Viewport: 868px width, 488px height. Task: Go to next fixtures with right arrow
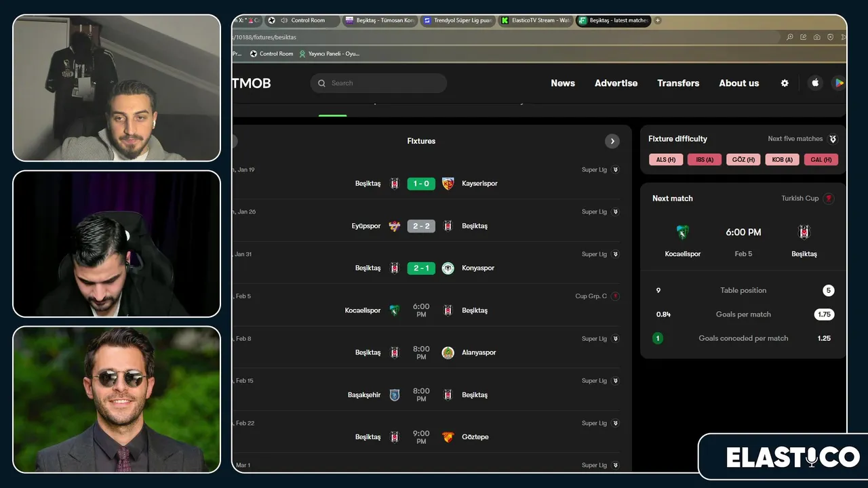[x=612, y=141]
